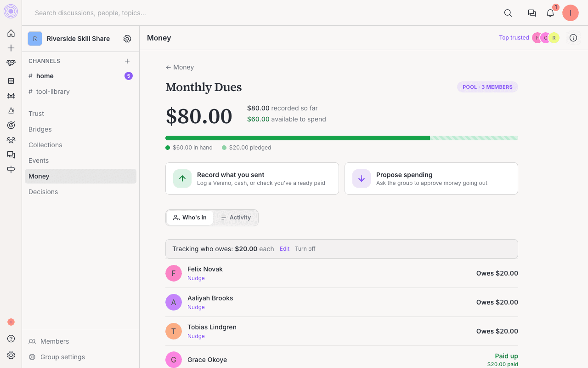
Task: Go back using the Money back link
Action: [180, 67]
